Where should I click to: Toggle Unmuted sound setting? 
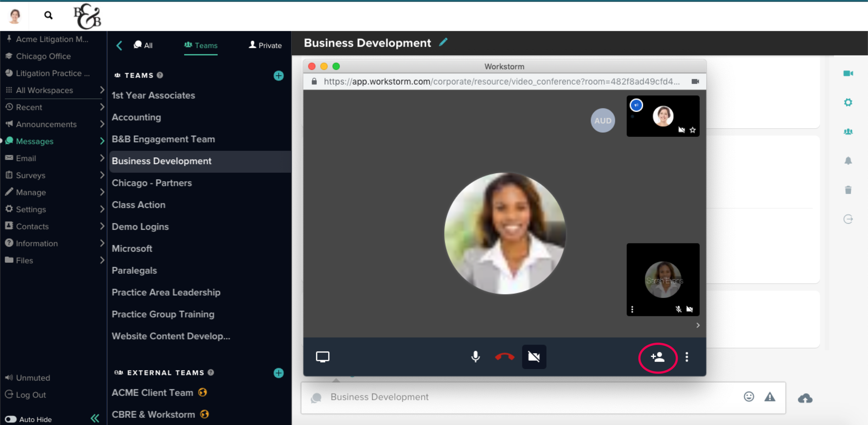[28, 378]
